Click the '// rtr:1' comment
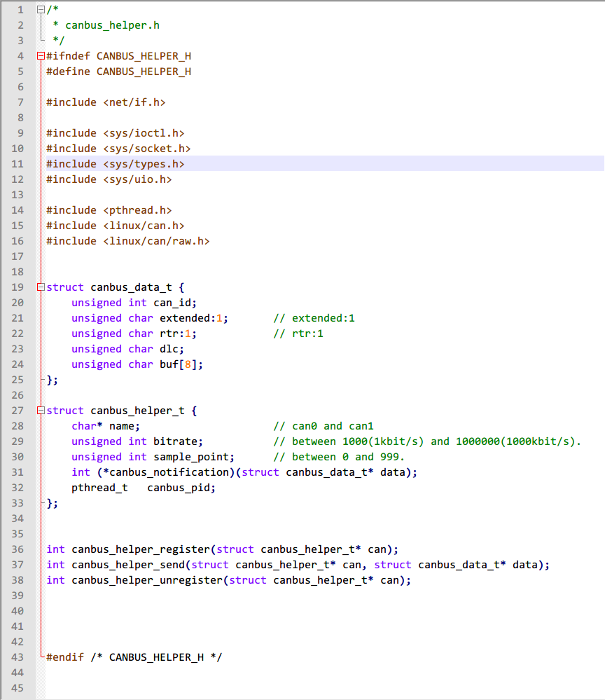The width and height of the screenshot is (605, 700). click(298, 334)
